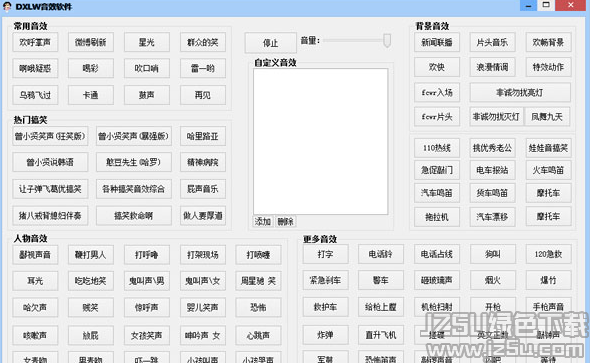Trigger the 周星驰 笑 laugh effect
This screenshot has height=363, width=590.
(258, 281)
